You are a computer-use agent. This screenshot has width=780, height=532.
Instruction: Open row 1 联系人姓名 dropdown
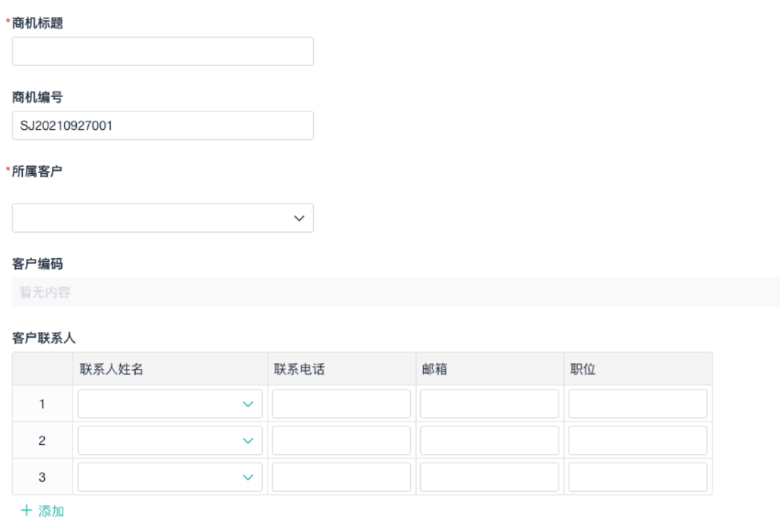(x=160, y=404)
